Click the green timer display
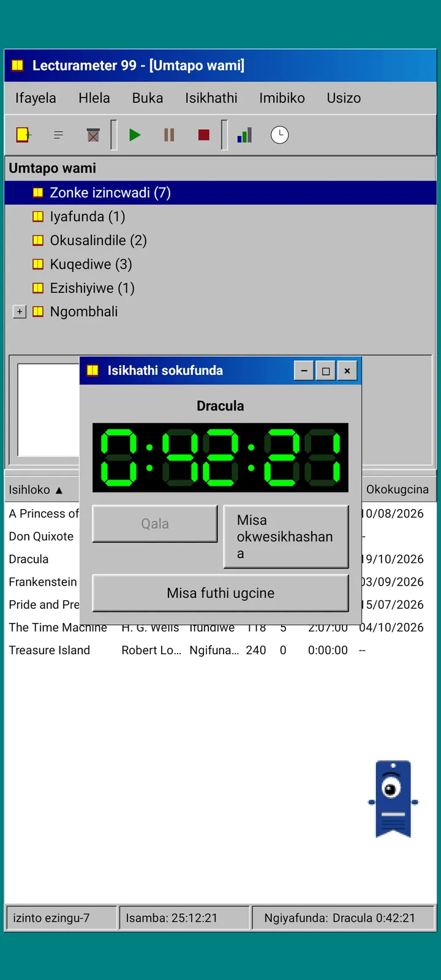 point(221,458)
